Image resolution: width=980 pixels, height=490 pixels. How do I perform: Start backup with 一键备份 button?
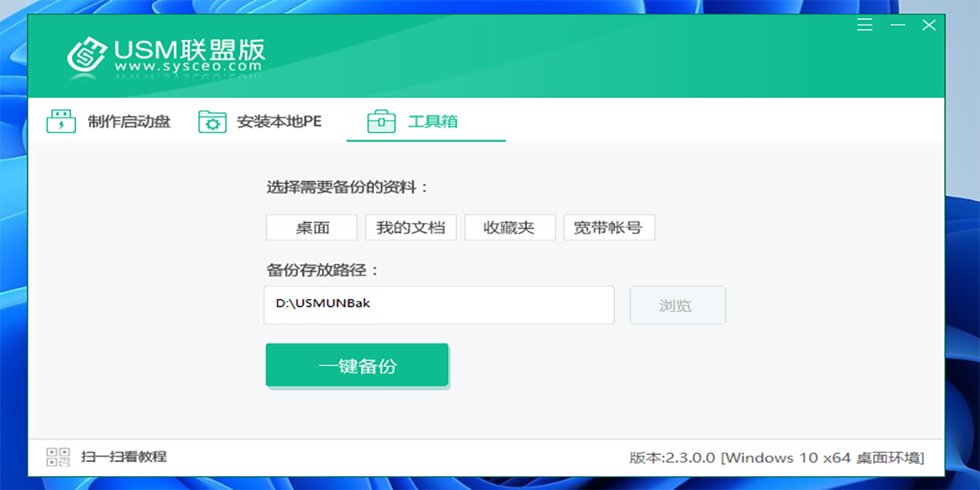coord(357,365)
